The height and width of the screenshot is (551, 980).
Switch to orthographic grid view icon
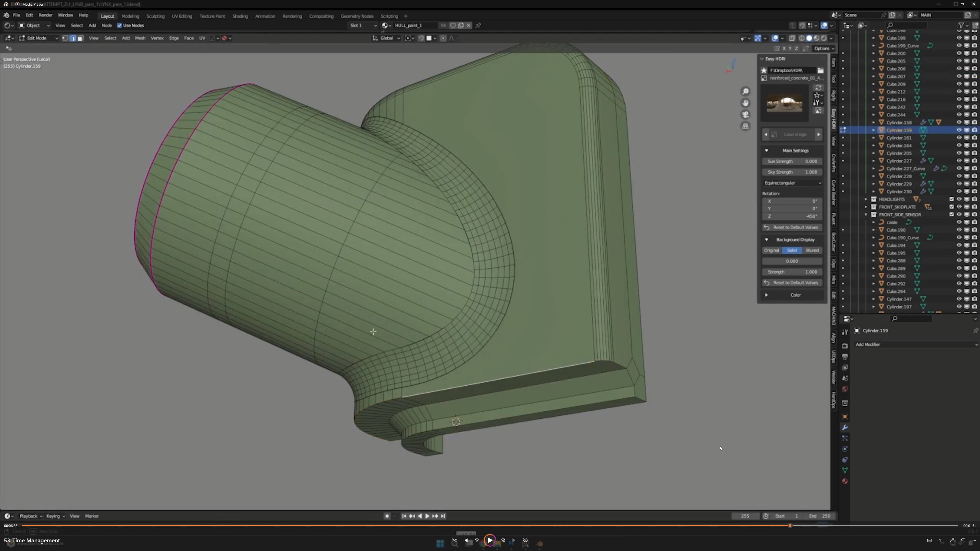745,126
